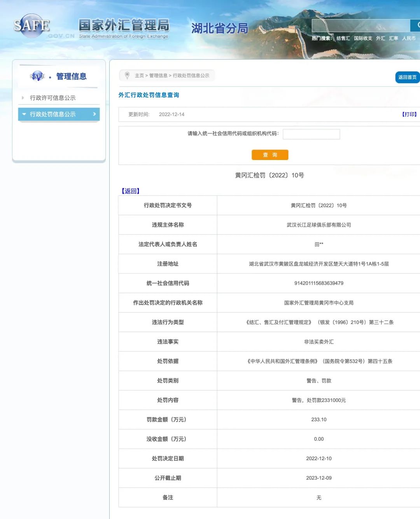
Task: Click the 返回首页 button
Action: (407, 77)
